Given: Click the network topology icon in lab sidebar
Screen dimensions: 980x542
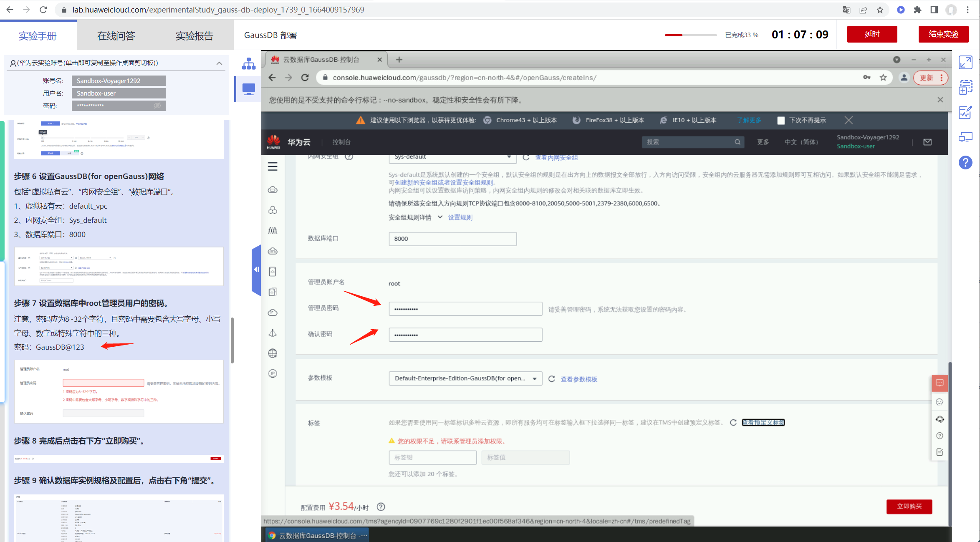Looking at the screenshot, I should (x=249, y=64).
